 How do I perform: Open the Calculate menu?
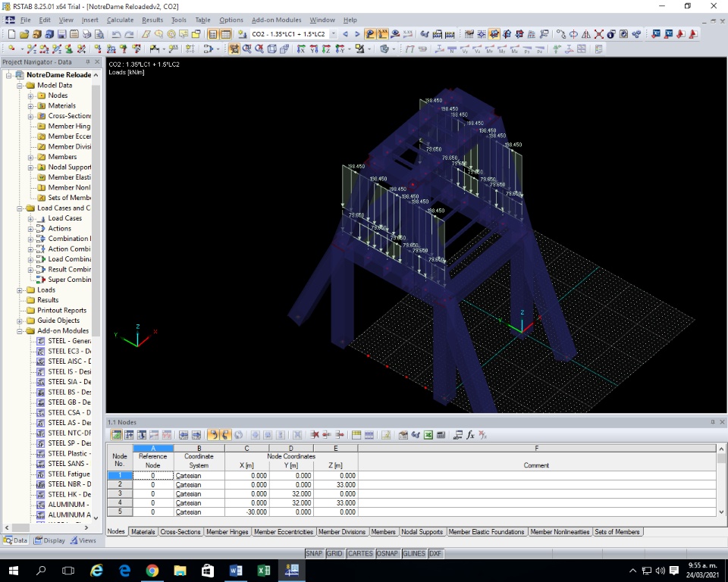[x=121, y=20]
